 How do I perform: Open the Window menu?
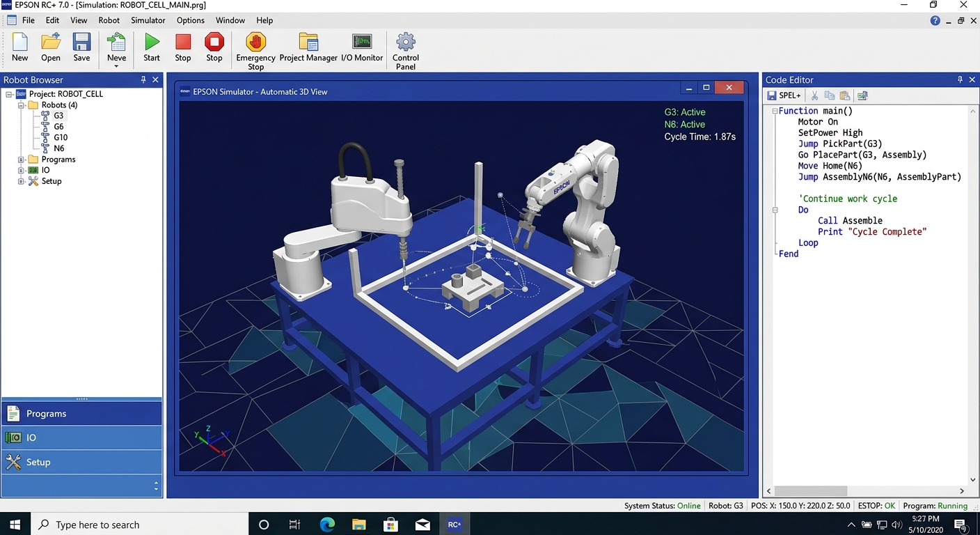230,20
